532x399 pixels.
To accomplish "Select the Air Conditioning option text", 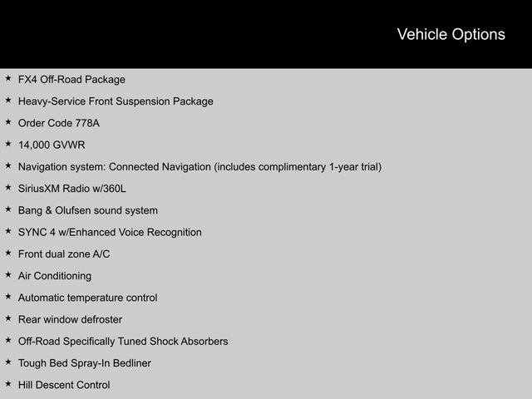I will (55, 276).
